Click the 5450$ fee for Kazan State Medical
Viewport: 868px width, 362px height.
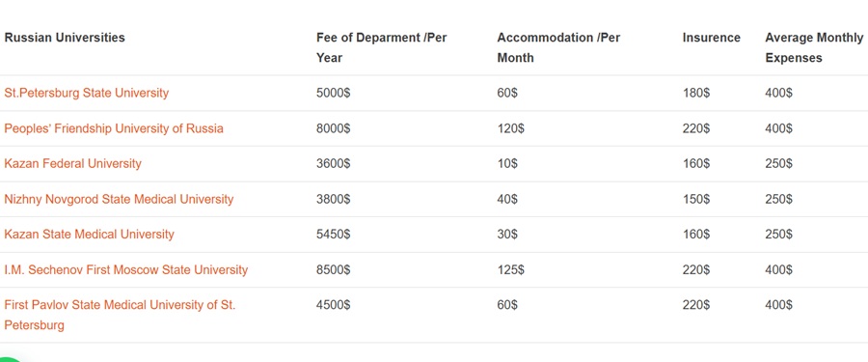click(334, 235)
